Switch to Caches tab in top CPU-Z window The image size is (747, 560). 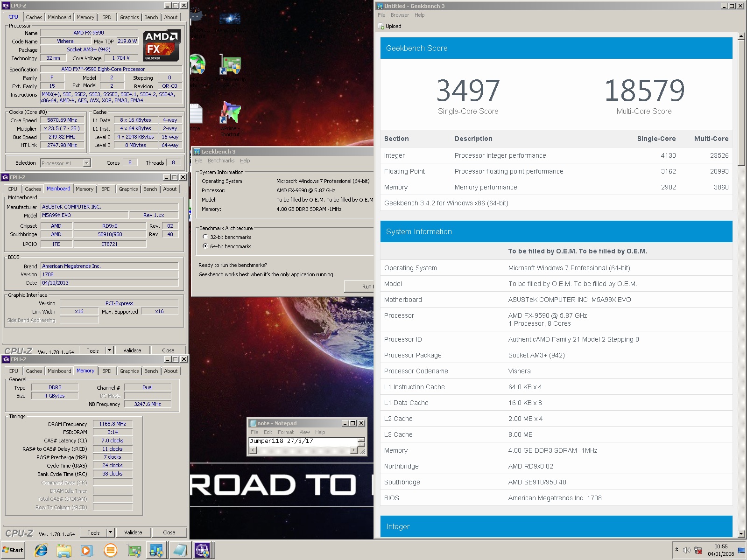[x=34, y=17]
